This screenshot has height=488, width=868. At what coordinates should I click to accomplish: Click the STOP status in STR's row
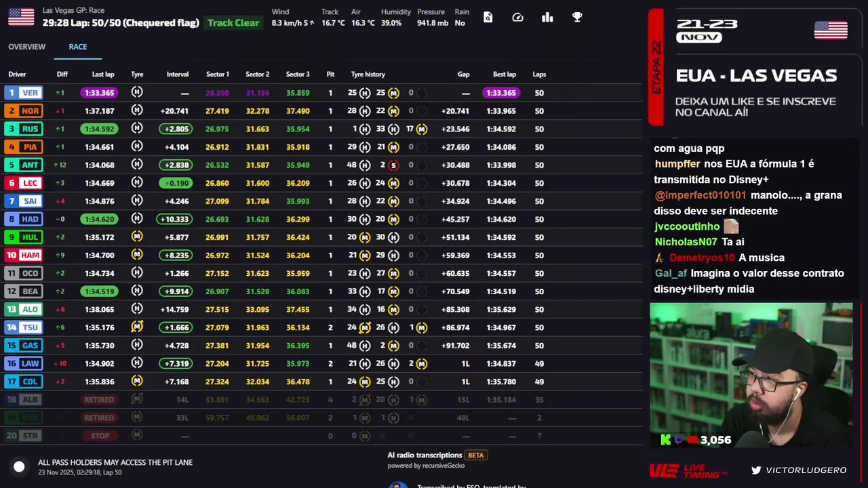tap(100, 436)
